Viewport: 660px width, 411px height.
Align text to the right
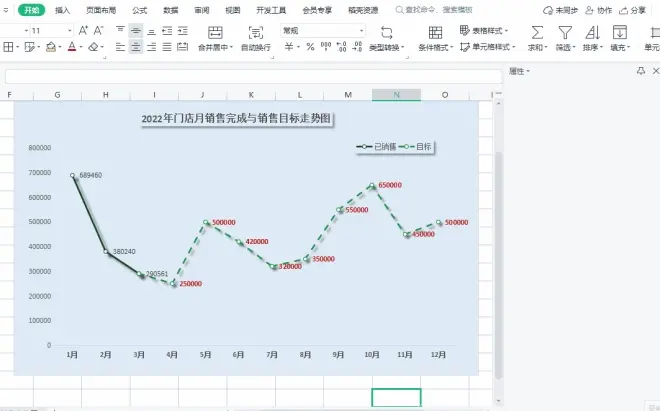pyautogui.click(x=152, y=47)
